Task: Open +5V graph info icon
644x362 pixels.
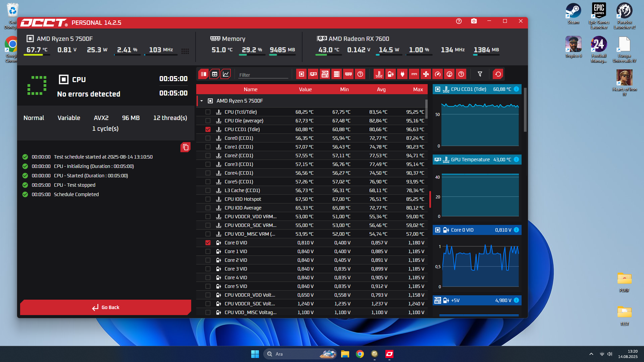Action: pyautogui.click(x=517, y=300)
